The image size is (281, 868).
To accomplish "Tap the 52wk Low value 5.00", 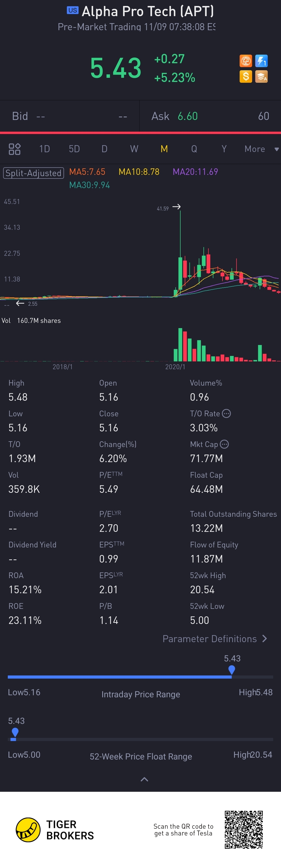I will (x=200, y=620).
